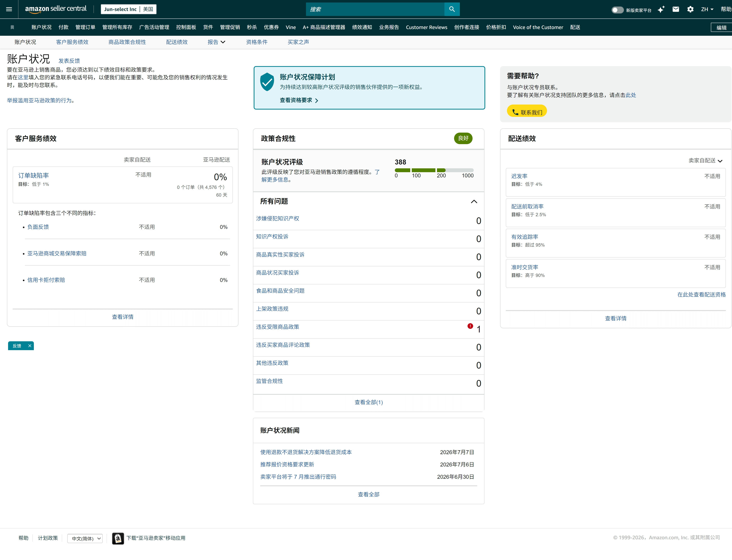
Task: Open the settings gear icon
Action: (x=690, y=9)
